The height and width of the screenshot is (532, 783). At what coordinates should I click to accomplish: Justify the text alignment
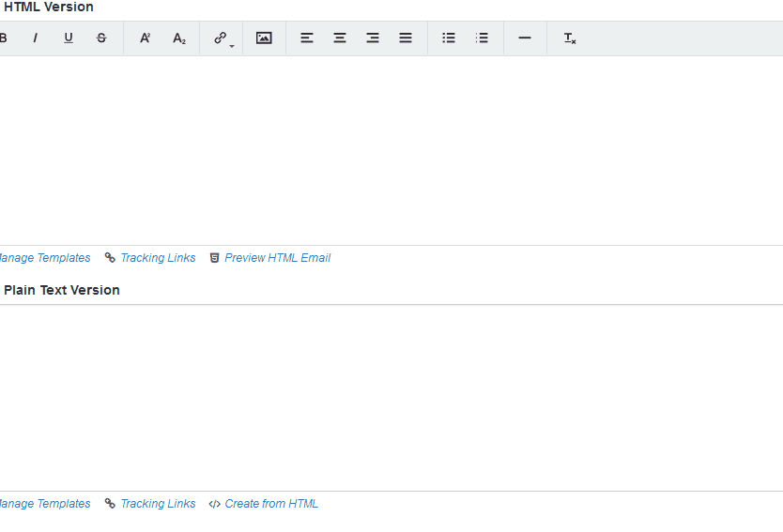pyautogui.click(x=406, y=38)
